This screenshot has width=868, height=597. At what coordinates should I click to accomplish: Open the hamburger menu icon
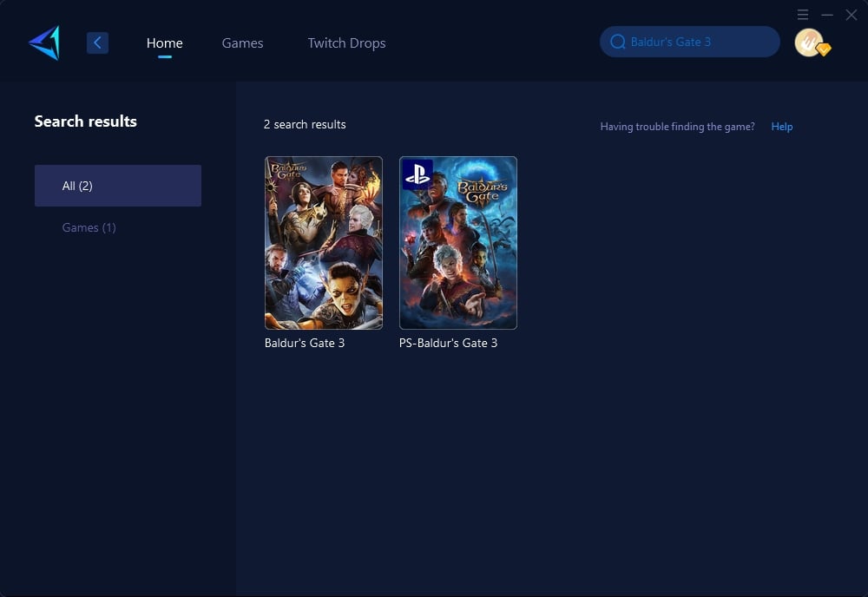point(803,15)
